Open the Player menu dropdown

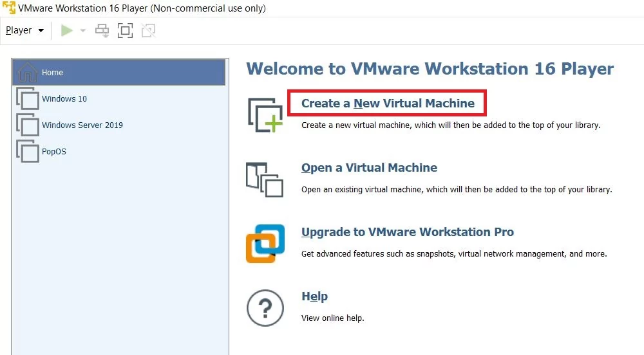24,30
